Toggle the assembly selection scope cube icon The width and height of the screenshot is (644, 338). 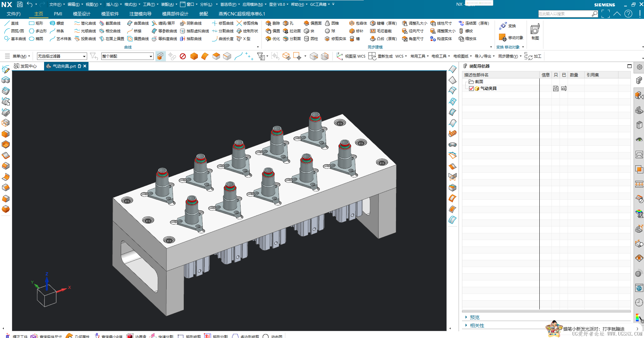point(160,56)
